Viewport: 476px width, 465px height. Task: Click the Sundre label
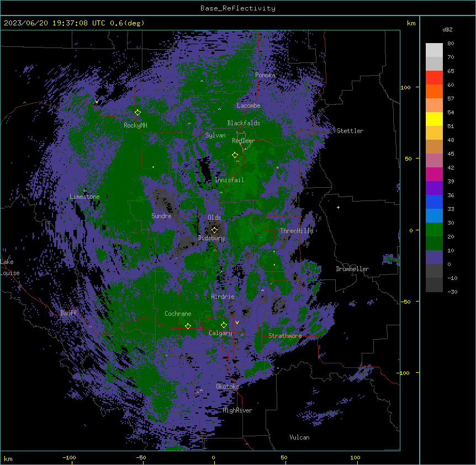click(161, 216)
